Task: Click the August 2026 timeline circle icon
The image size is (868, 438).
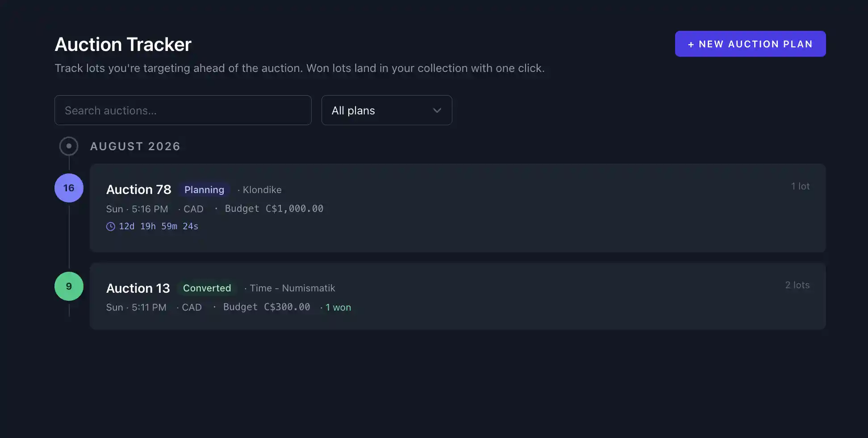Action: [x=69, y=146]
